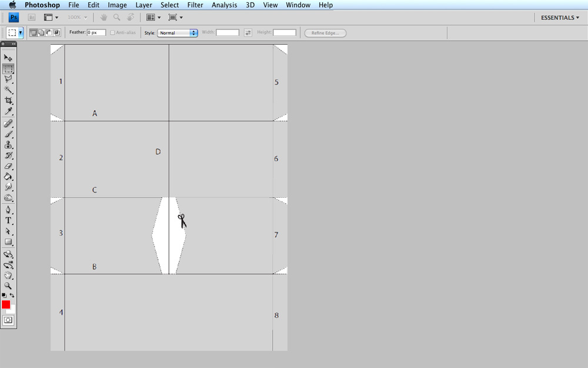Viewport: 588px width, 368px height.
Task: Open the Image menu
Action: 117,5
